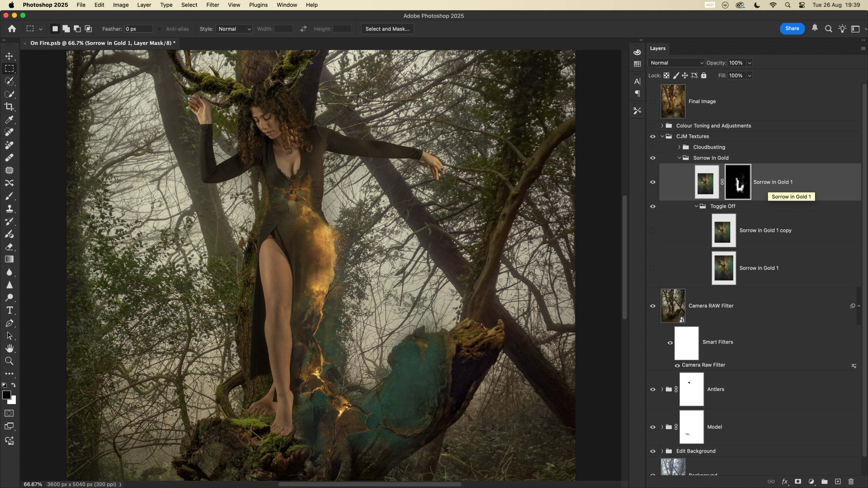Click the Add layer mask icon
This screenshot has height=488, width=868.
pyautogui.click(x=798, y=482)
